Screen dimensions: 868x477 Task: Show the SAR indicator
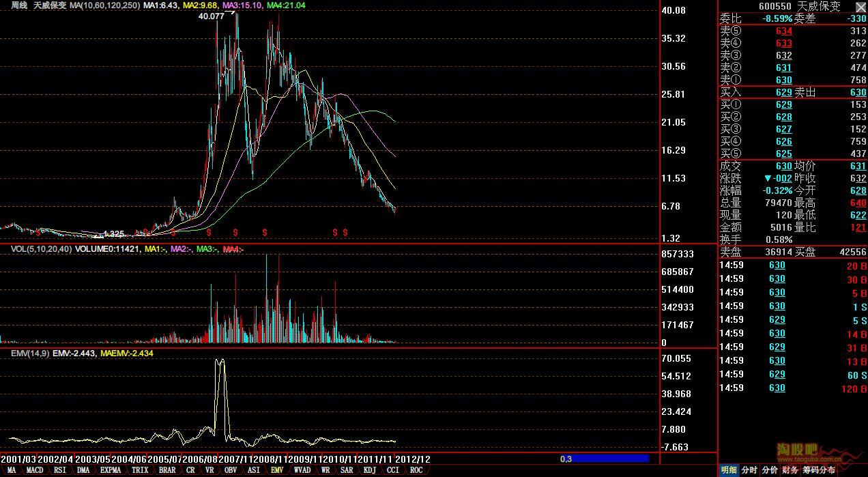[x=347, y=470]
